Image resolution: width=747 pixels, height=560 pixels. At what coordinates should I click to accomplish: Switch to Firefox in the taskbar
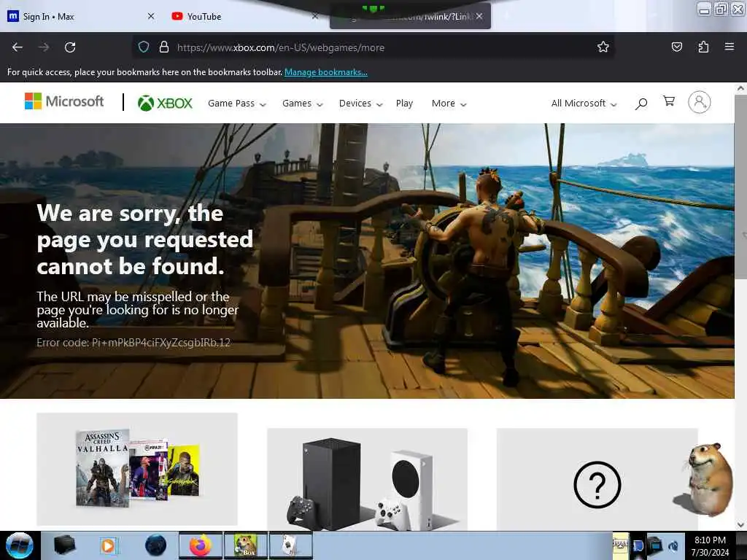click(201, 545)
